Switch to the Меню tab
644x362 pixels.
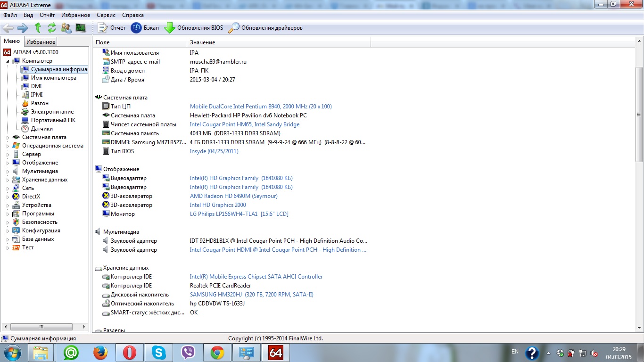12,41
